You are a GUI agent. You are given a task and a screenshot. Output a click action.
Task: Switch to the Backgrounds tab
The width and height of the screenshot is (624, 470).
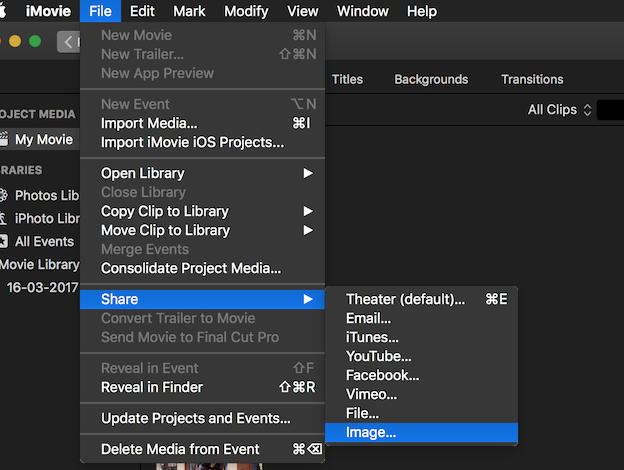[431, 79]
